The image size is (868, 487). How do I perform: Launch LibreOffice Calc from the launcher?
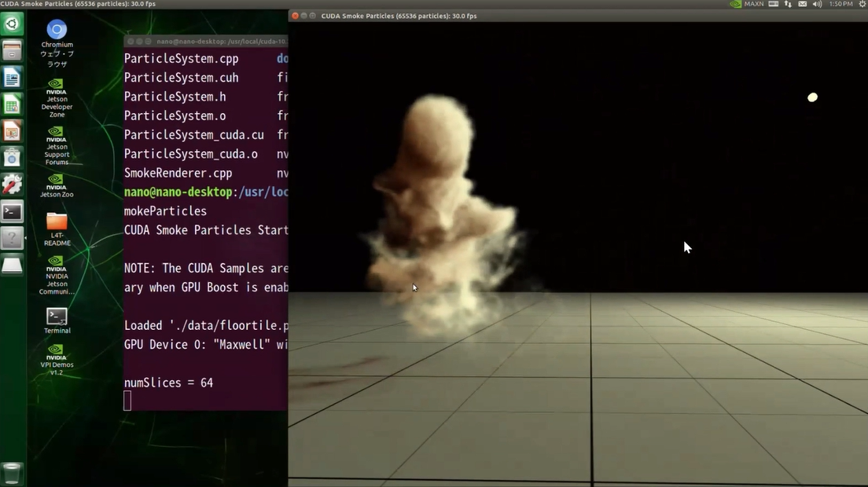[x=12, y=104]
